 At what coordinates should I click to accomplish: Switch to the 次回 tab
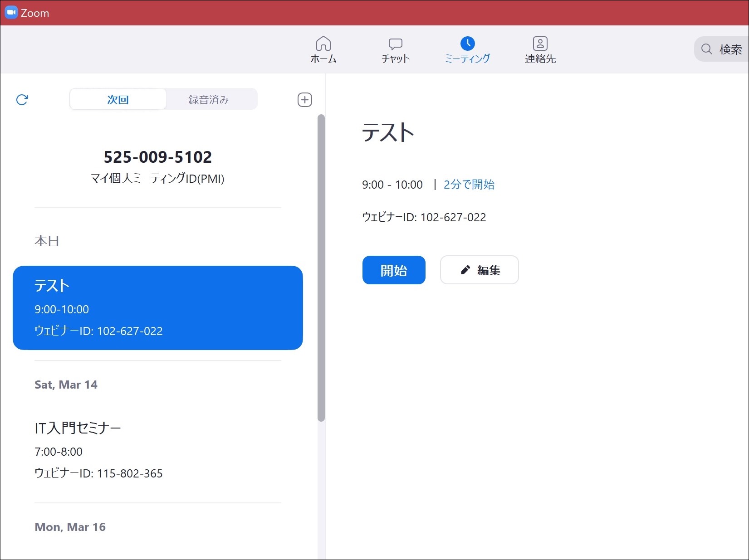(118, 99)
